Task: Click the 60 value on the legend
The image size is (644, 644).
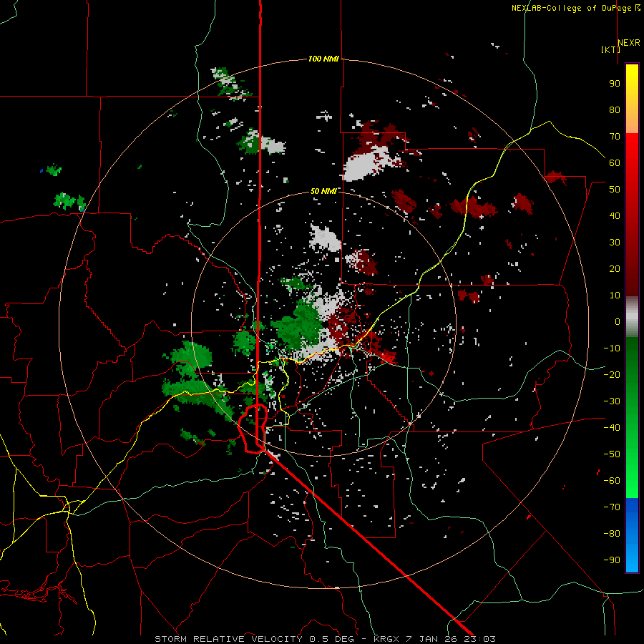Action: 615,162
